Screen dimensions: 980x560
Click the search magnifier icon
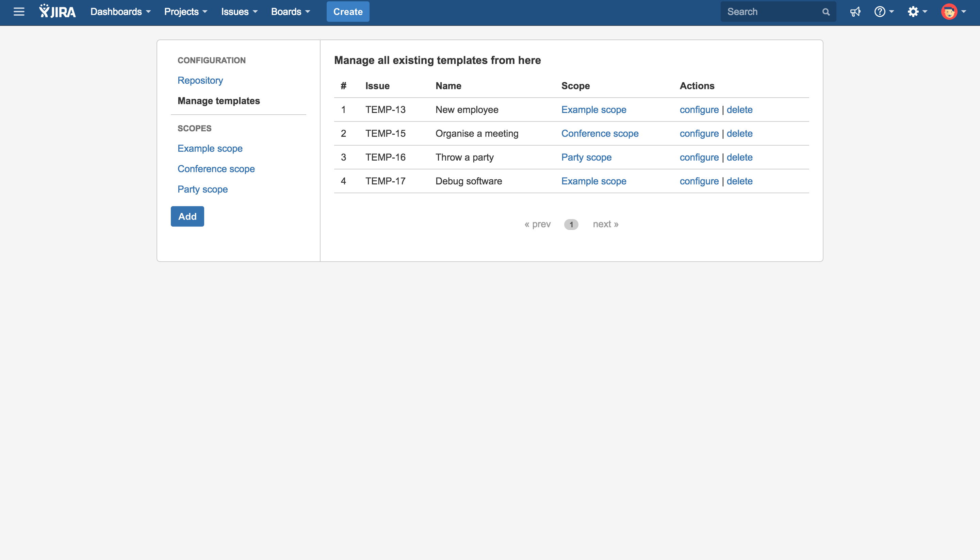(x=826, y=12)
